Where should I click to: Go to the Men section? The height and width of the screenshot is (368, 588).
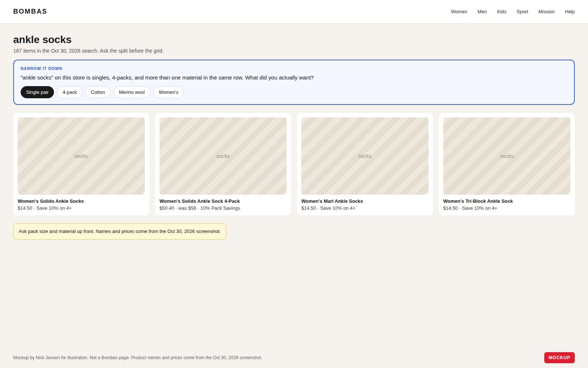pos(482,12)
